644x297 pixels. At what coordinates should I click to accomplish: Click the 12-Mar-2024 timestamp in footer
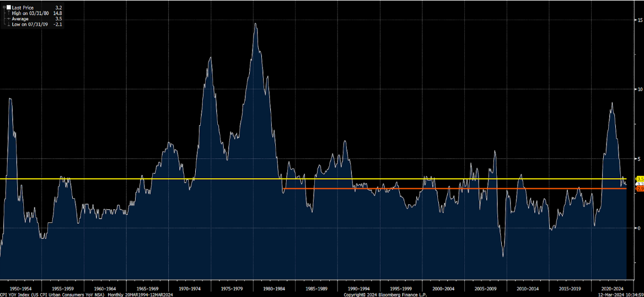[x=620, y=295]
